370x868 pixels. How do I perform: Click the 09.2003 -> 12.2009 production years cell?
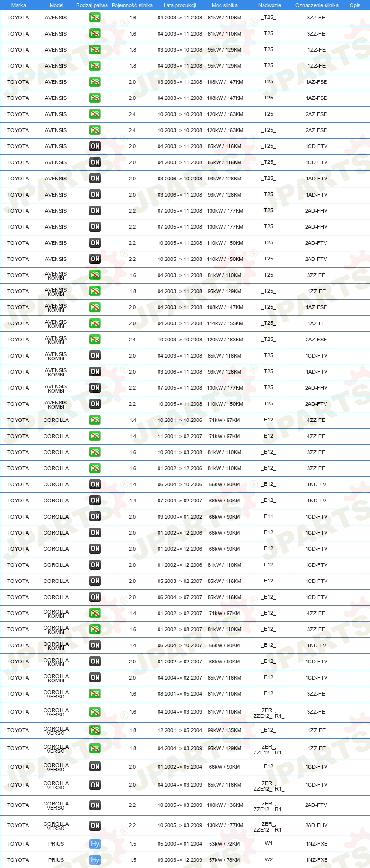pos(180,860)
